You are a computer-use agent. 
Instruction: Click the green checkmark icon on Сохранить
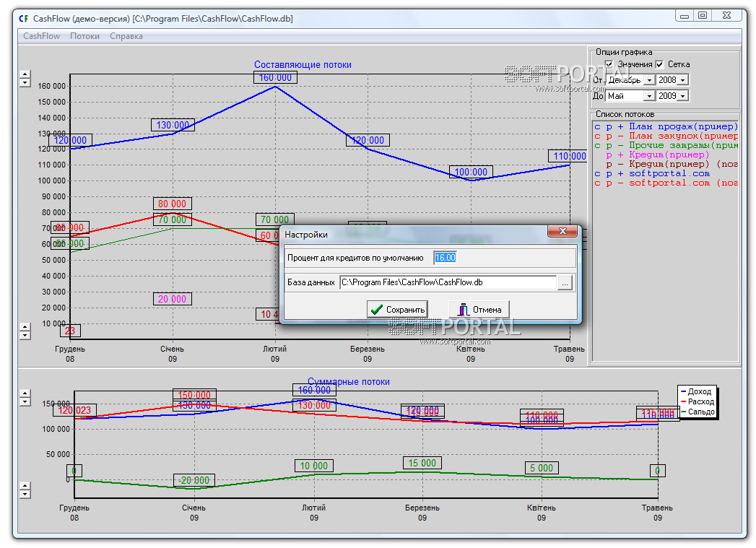coord(375,310)
